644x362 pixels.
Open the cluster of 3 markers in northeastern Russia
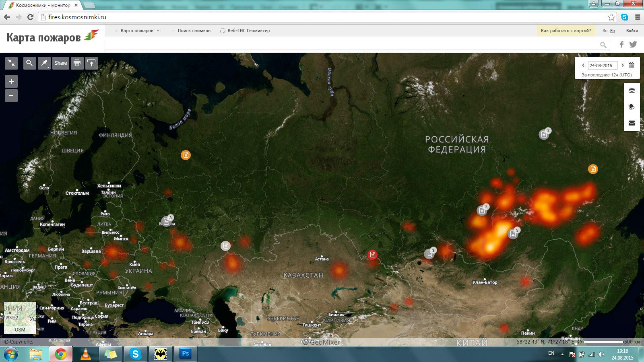click(x=545, y=134)
